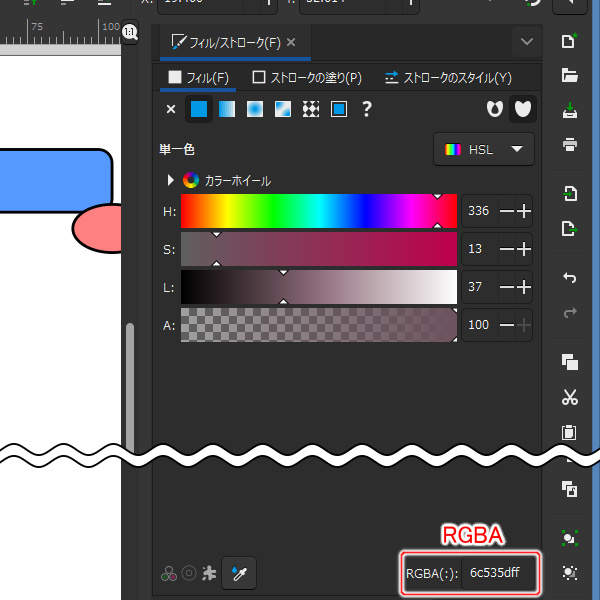Click the undo arrow icon
The height and width of the screenshot is (600, 600).
(x=570, y=278)
